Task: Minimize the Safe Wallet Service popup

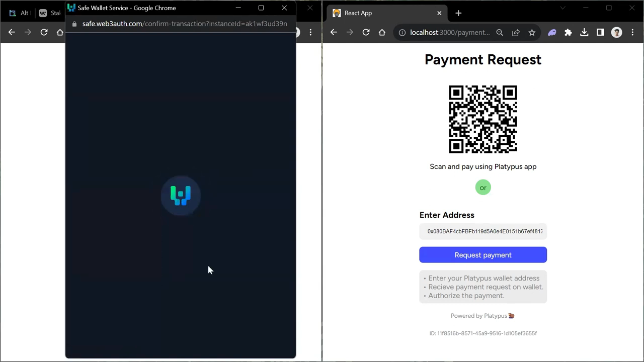Action: [x=238, y=8]
